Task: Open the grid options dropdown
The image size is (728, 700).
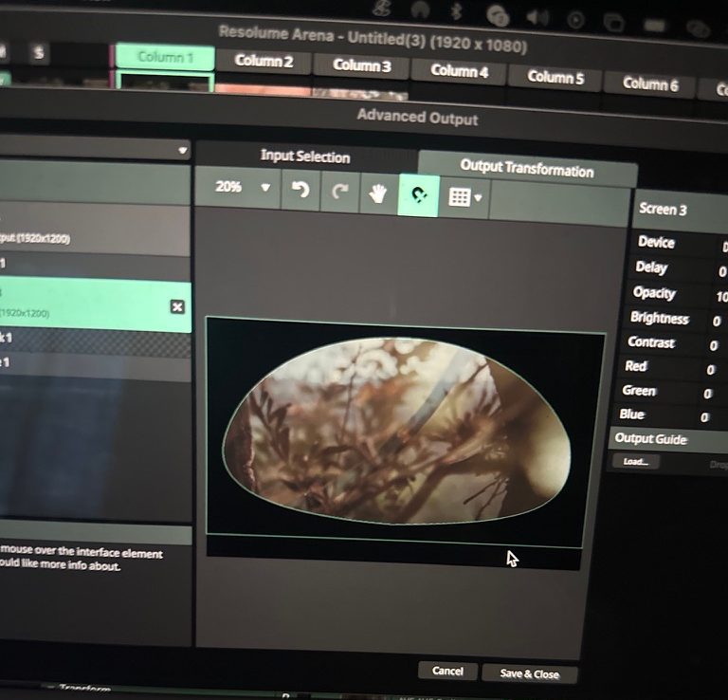Action: 464,197
